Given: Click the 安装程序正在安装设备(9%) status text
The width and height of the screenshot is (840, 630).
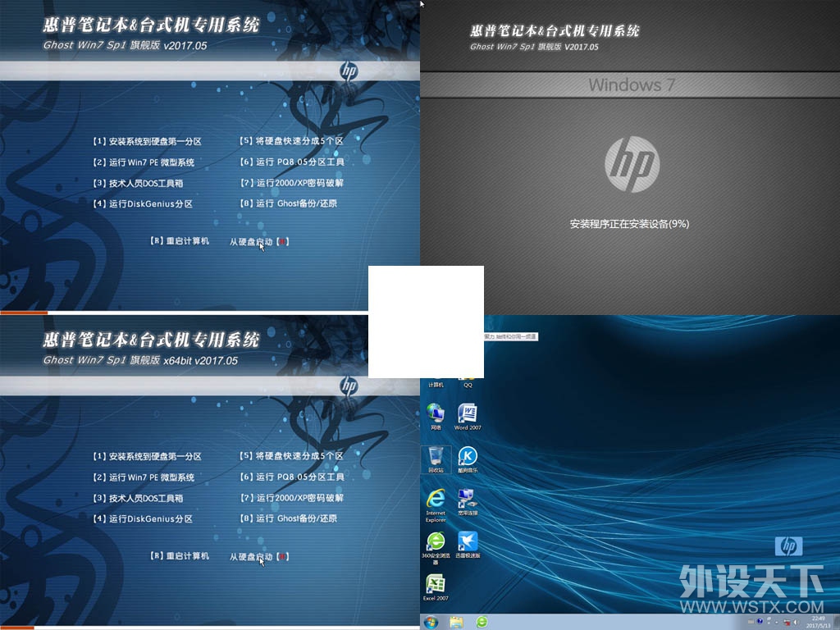Looking at the screenshot, I should tap(629, 224).
